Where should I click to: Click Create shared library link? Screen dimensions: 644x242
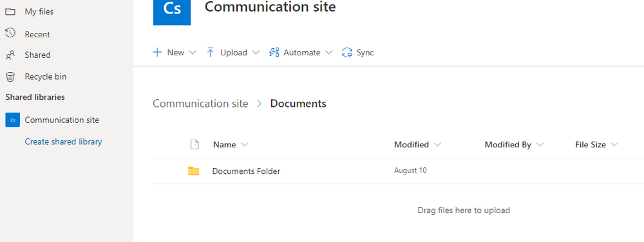[x=63, y=142]
